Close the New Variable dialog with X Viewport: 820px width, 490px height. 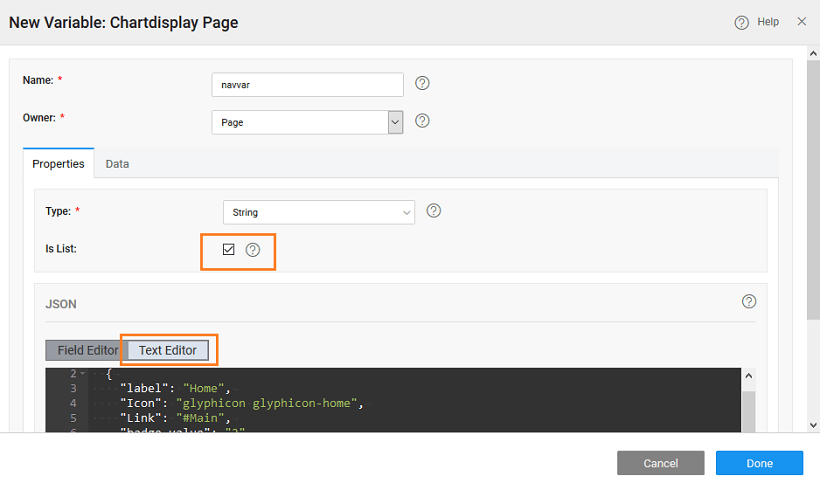801,21
